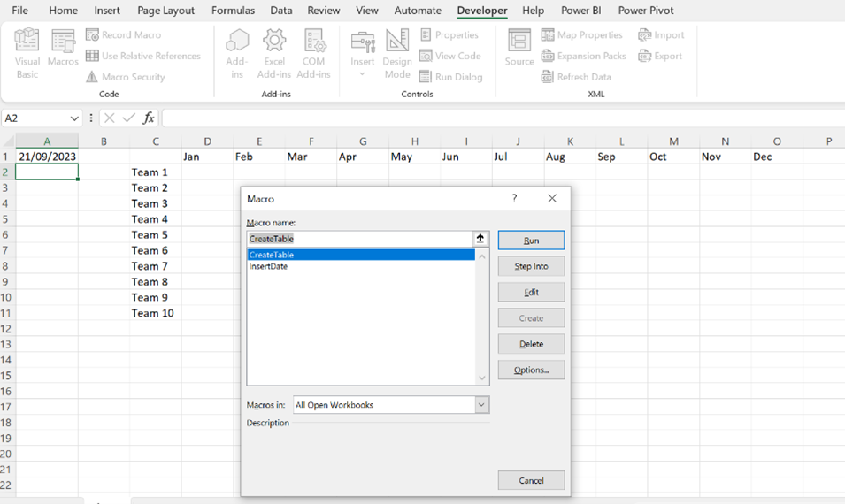Click the Macro name input field
The height and width of the screenshot is (504, 845).
coord(359,239)
